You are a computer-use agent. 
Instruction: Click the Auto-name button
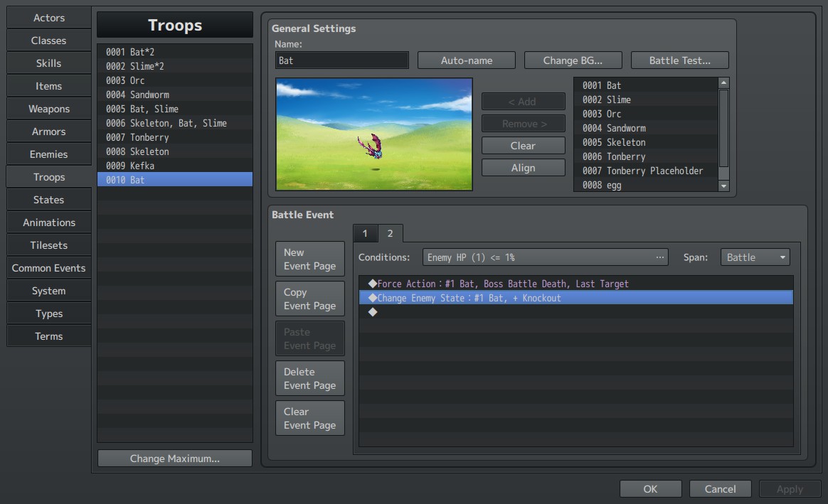(466, 60)
